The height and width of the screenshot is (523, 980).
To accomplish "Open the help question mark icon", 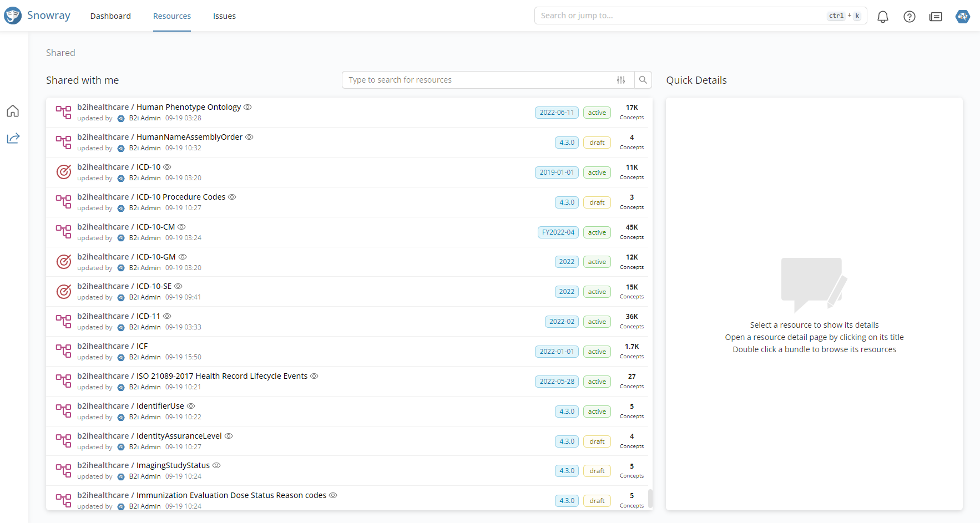I will [x=909, y=17].
